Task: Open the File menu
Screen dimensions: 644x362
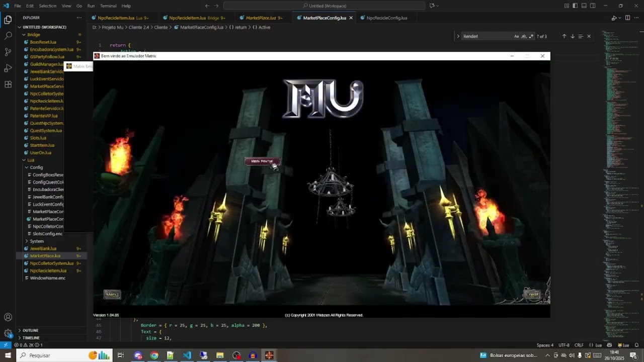Action: [x=18, y=6]
